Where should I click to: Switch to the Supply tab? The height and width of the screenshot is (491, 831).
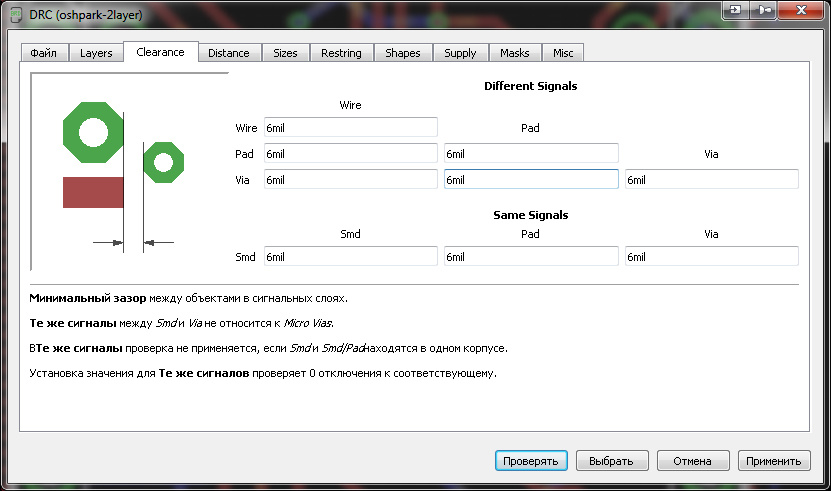click(460, 53)
